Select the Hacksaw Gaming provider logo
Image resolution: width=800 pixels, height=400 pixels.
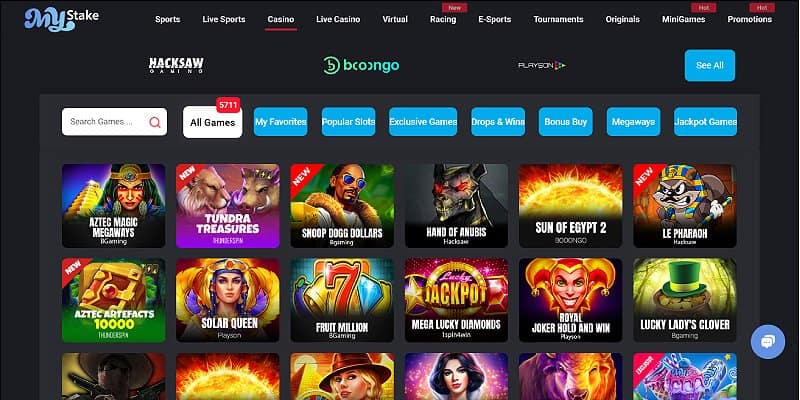point(176,65)
